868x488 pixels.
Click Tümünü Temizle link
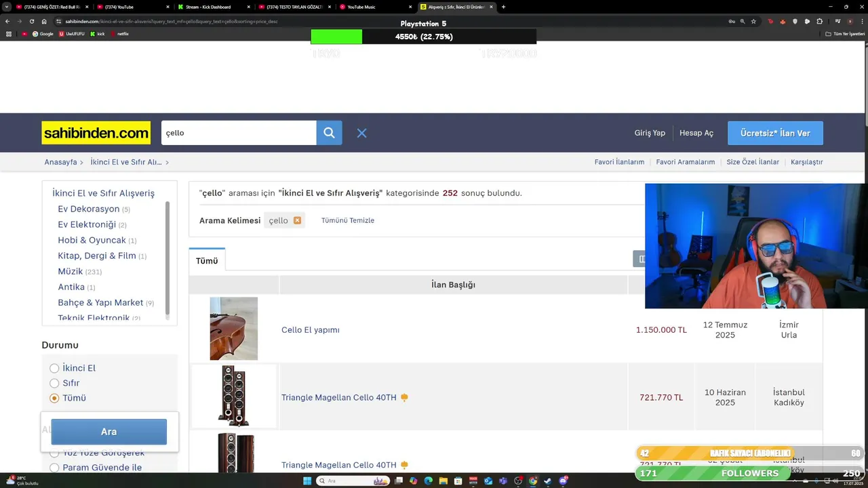[x=348, y=220]
